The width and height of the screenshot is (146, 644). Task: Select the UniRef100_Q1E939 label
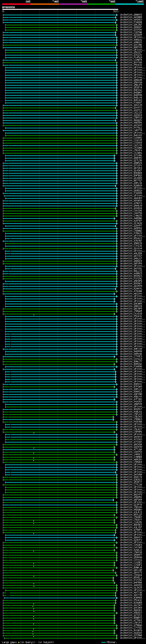pos(131,447)
